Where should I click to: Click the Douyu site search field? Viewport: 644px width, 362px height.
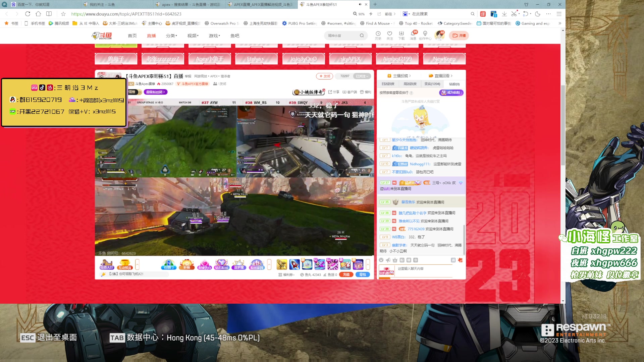(x=342, y=36)
